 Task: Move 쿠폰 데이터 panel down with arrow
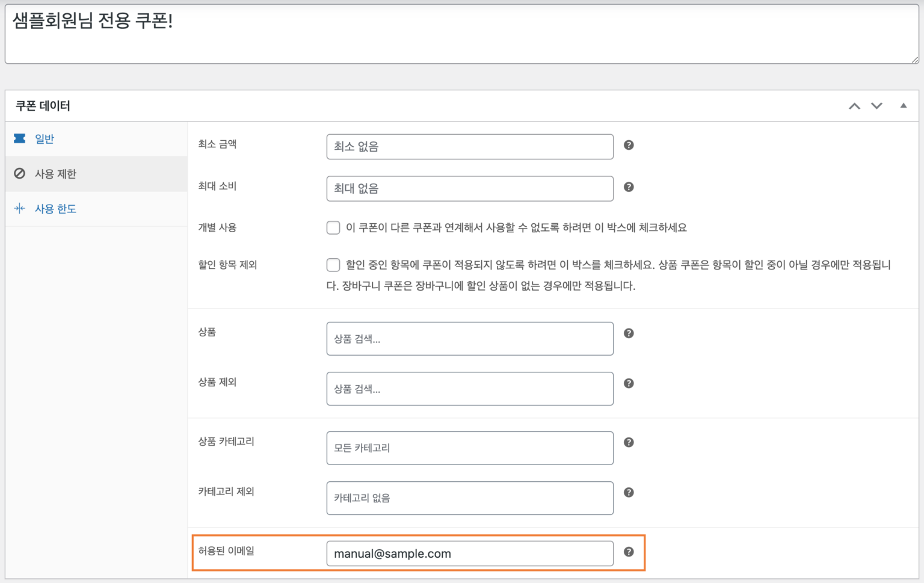[x=877, y=106]
